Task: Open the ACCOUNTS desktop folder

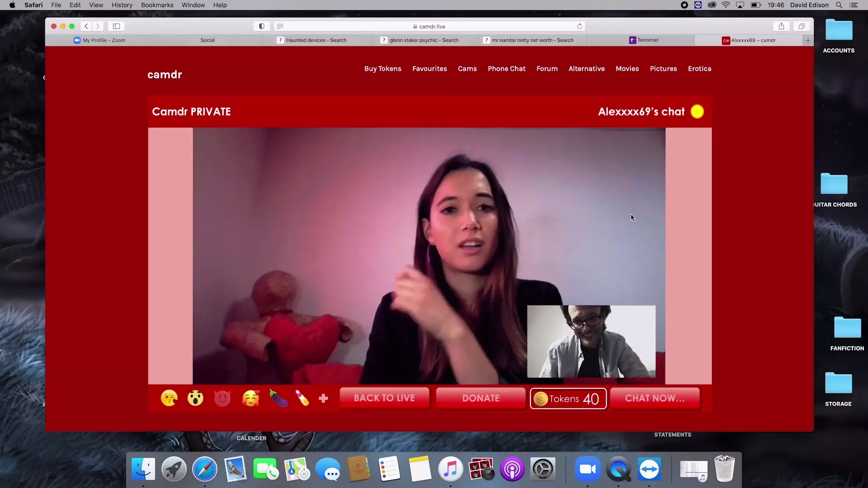Action: pyautogui.click(x=839, y=36)
